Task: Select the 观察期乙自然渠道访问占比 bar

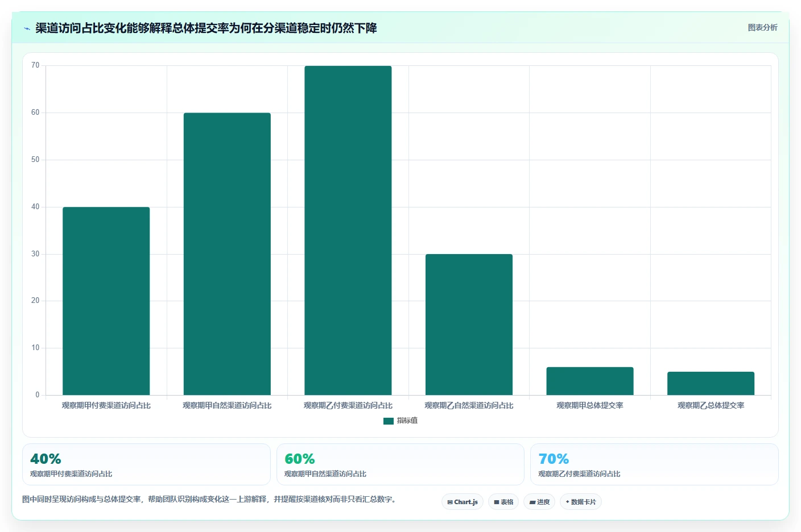Action: [469, 325]
